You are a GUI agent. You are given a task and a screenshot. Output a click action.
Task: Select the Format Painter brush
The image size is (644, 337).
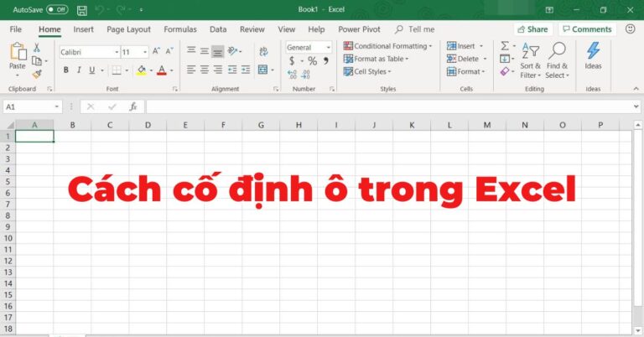tap(37, 74)
